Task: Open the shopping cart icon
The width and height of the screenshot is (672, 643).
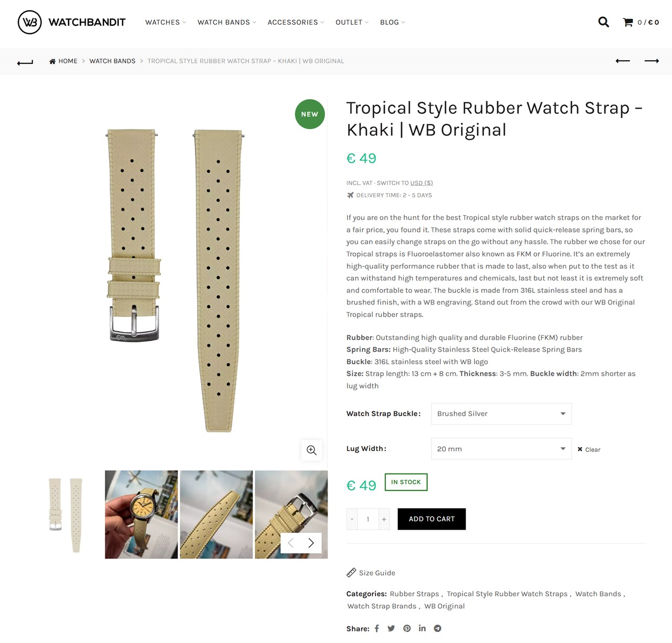Action: (x=628, y=22)
